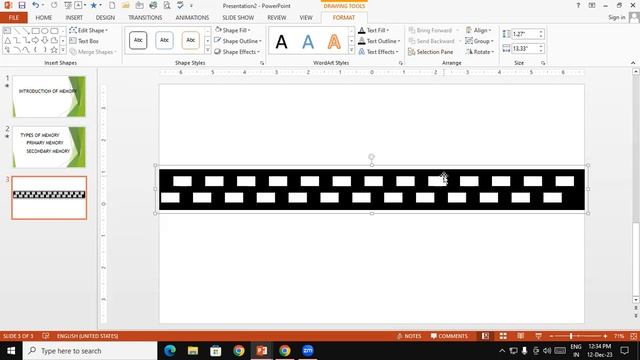Screen dimensions: 640x360
Task: Click the shape height field showing 1.27"
Action: 525,34
